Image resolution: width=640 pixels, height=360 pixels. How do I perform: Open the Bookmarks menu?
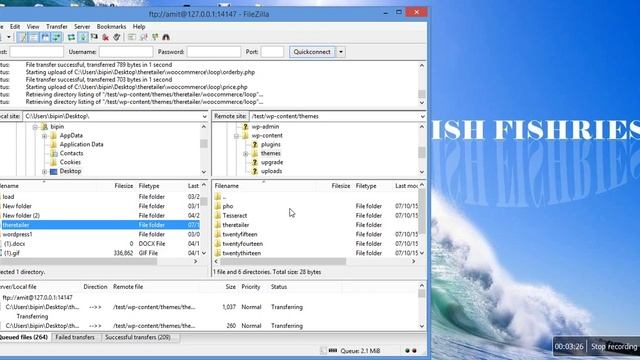coord(111,27)
